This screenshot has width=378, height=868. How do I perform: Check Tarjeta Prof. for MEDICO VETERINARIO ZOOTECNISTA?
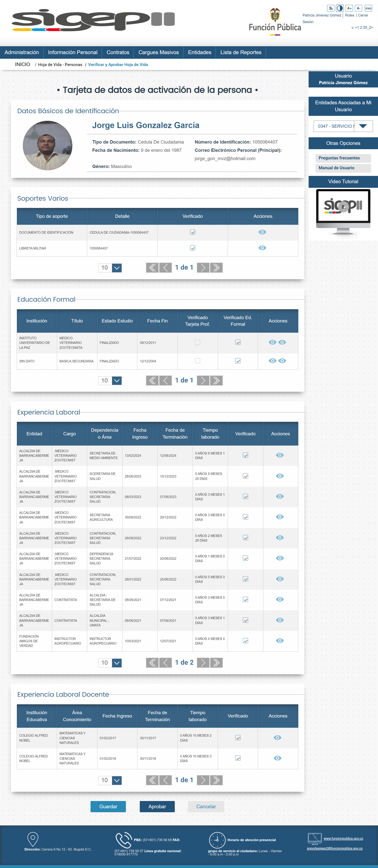198,342
